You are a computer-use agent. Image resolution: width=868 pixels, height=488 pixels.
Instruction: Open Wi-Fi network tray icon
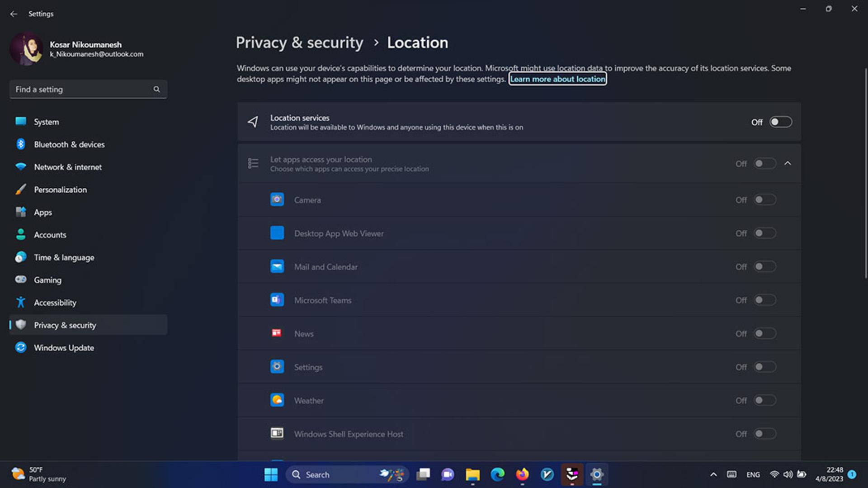774,474
